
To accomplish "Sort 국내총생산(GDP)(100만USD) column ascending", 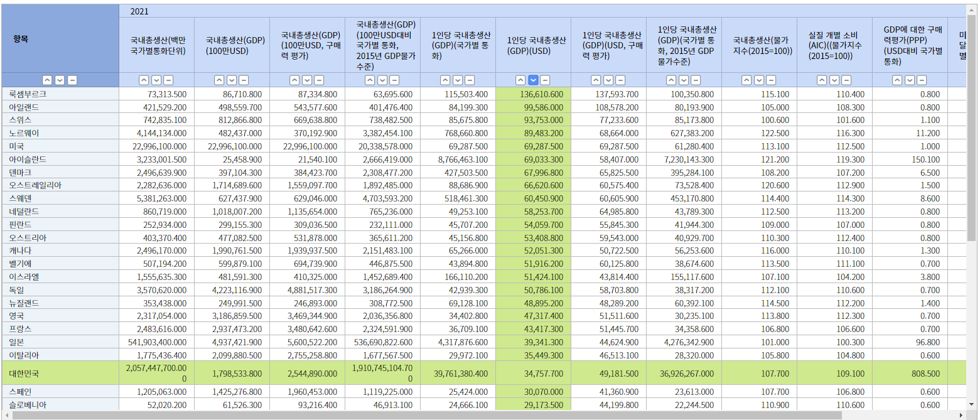I will (x=219, y=80).
